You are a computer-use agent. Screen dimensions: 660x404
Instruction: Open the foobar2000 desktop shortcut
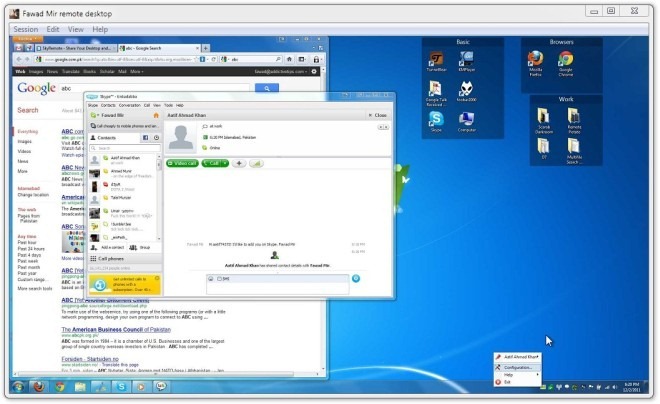(466, 91)
